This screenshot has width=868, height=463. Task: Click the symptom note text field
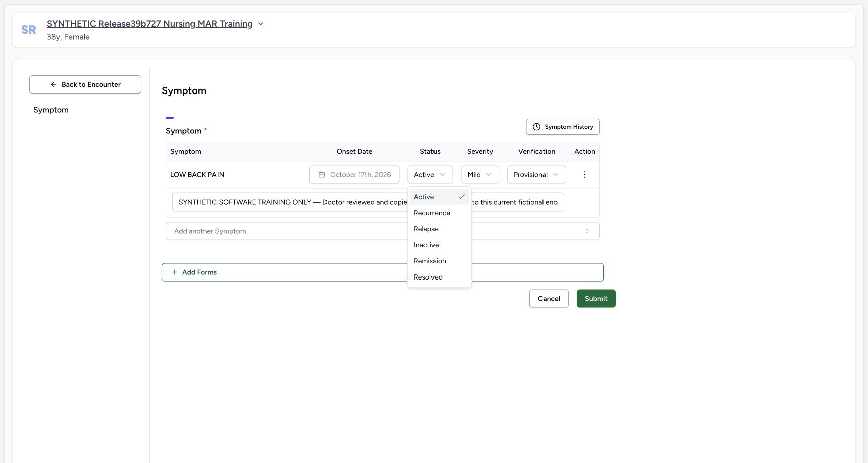point(368,202)
